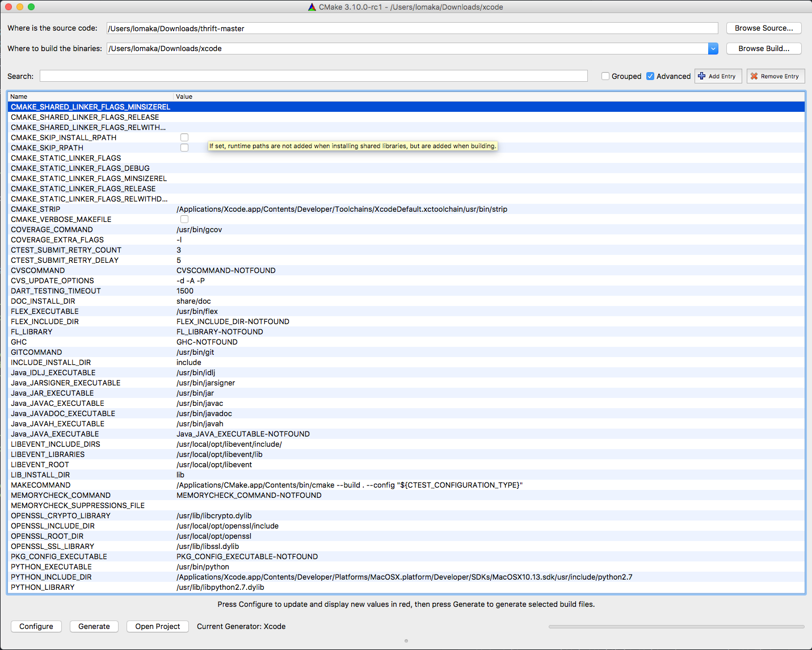Open Project in Xcode
This screenshot has width=812, height=650.
point(158,626)
